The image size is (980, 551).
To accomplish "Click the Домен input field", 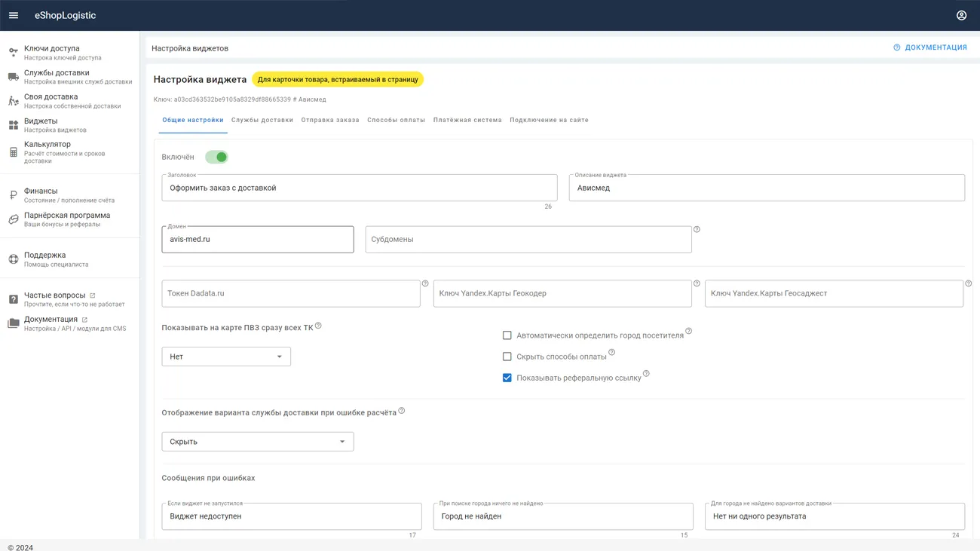I will [257, 240].
